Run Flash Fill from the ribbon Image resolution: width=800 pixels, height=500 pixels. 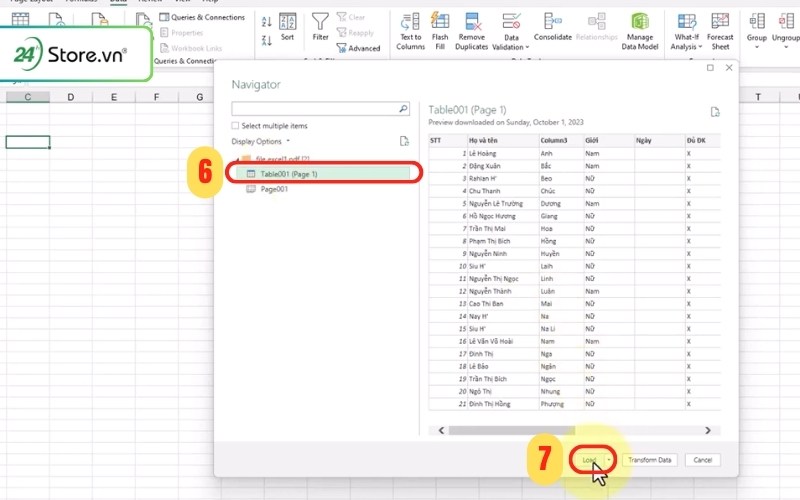coord(440,32)
